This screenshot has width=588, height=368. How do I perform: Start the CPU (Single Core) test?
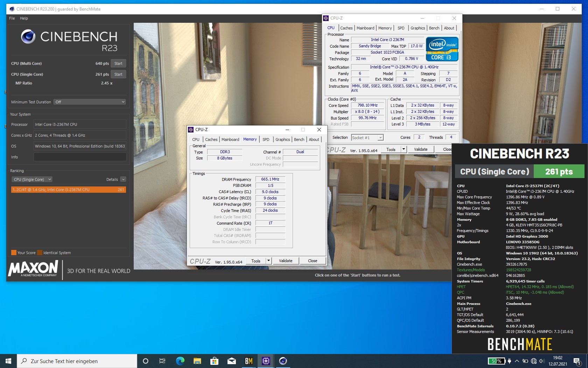point(118,74)
